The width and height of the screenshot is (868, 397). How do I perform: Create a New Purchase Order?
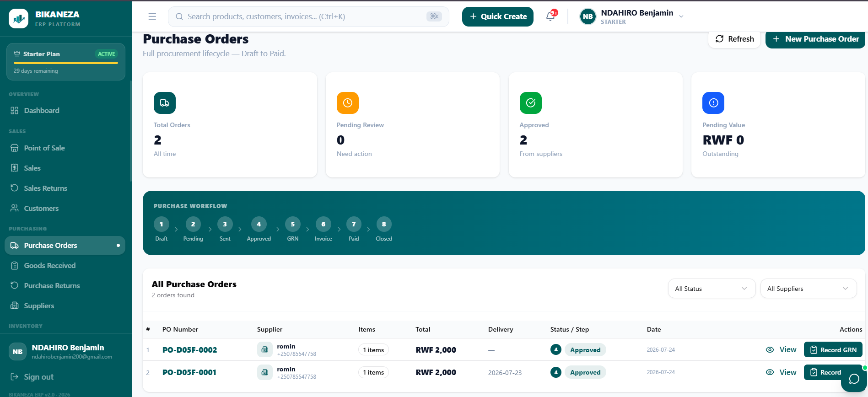815,39
